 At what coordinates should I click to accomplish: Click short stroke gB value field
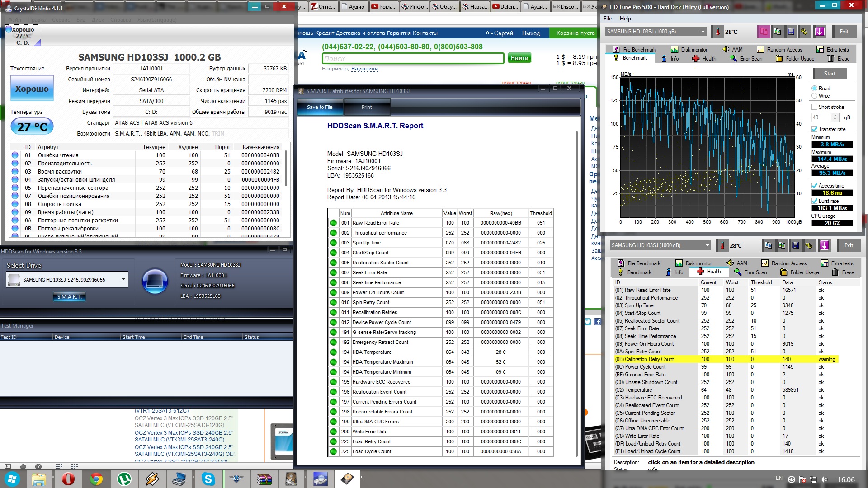pos(822,117)
